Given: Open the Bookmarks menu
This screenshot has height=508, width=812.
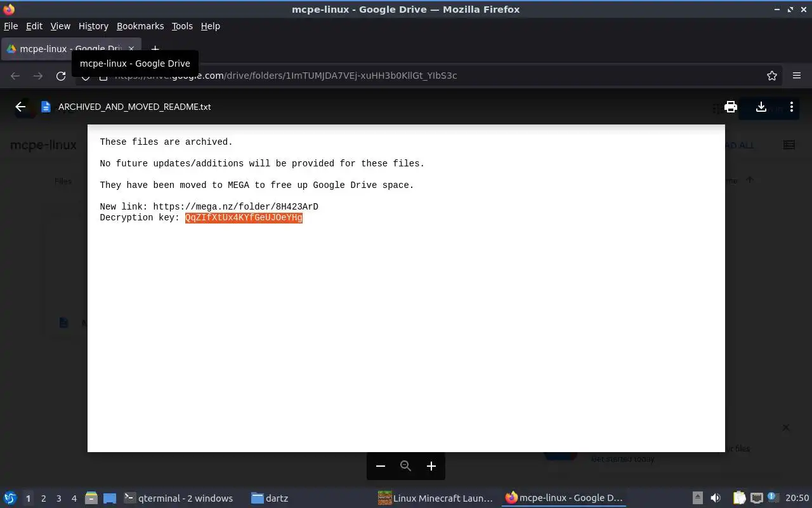Looking at the screenshot, I should (140, 26).
